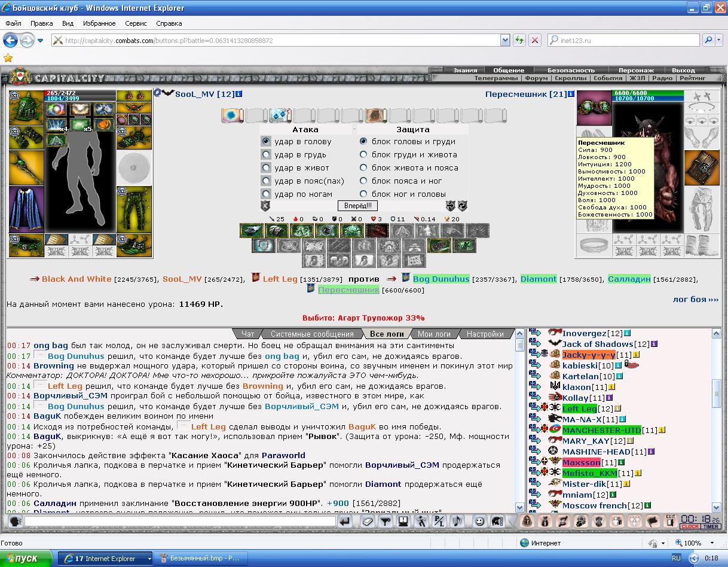
Task: Select attack 'удар по ногам'
Action: [266, 194]
